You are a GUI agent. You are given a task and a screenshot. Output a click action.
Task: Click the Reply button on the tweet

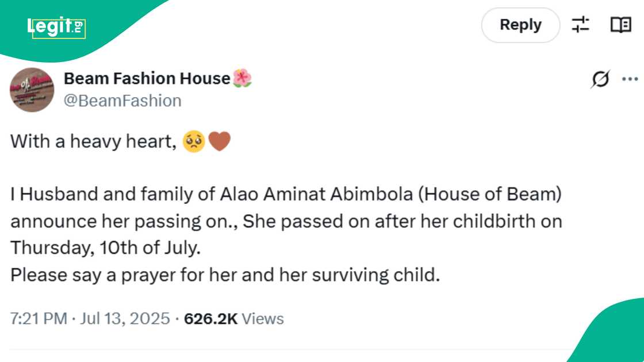coord(520,25)
